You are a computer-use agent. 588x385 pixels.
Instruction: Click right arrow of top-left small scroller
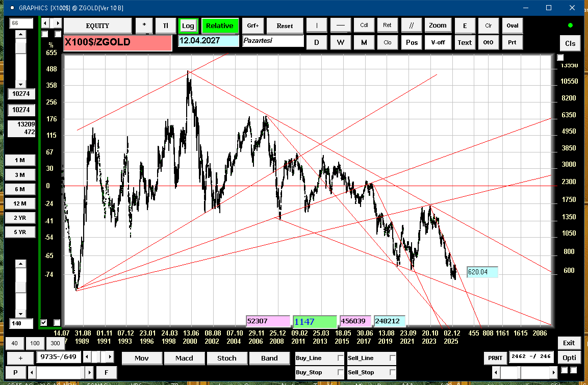58,23
